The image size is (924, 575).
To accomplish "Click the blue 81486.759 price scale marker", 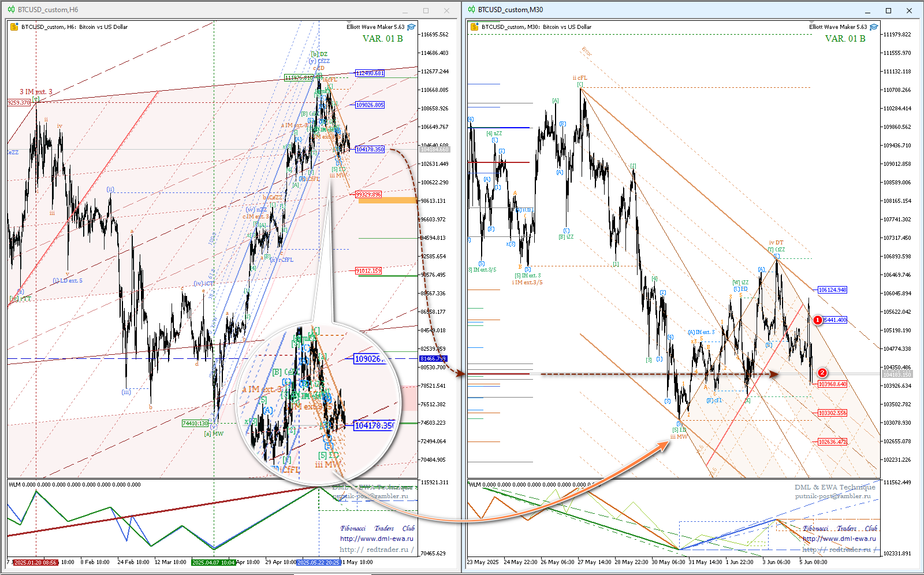I will click(433, 359).
